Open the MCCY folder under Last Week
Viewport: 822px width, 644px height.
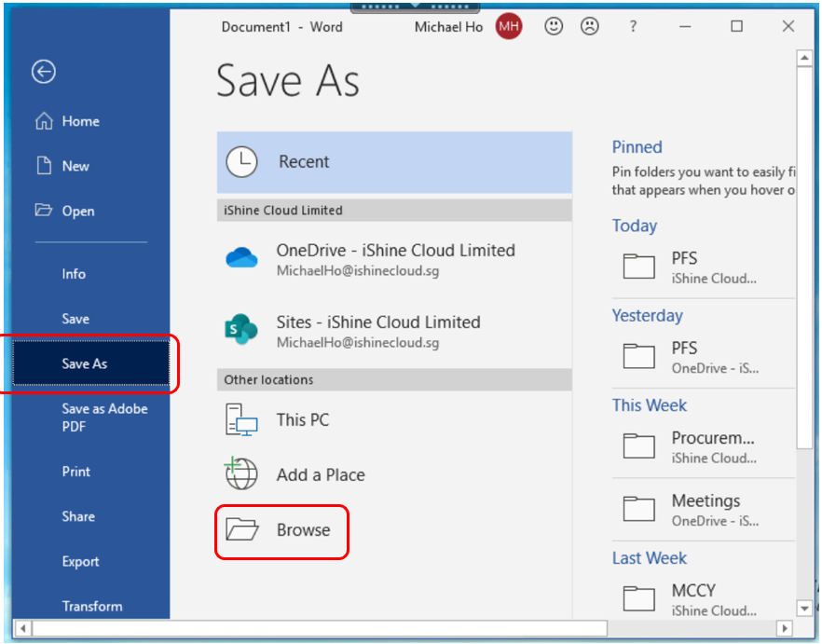[x=704, y=599]
